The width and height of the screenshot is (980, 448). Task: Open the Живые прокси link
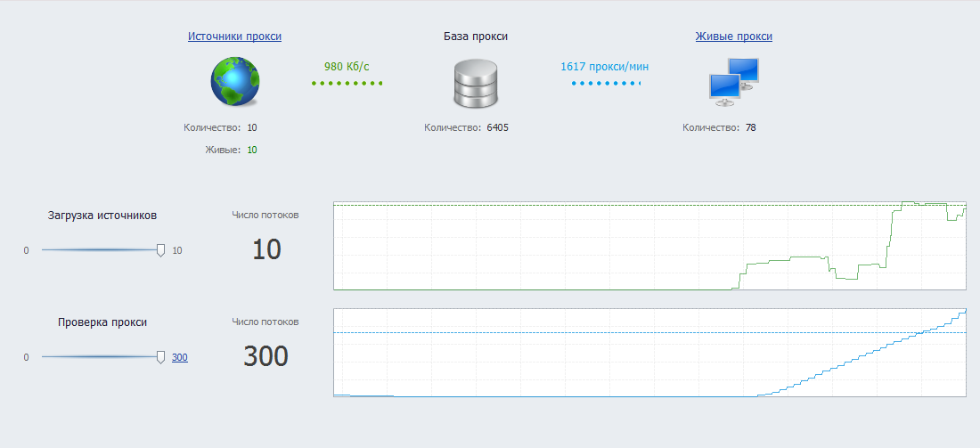point(734,37)
